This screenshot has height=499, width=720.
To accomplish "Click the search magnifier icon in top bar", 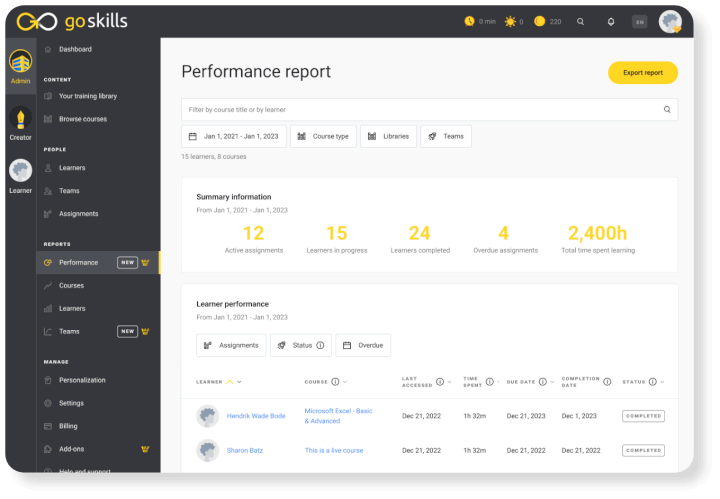I will [x=580, y=21].
